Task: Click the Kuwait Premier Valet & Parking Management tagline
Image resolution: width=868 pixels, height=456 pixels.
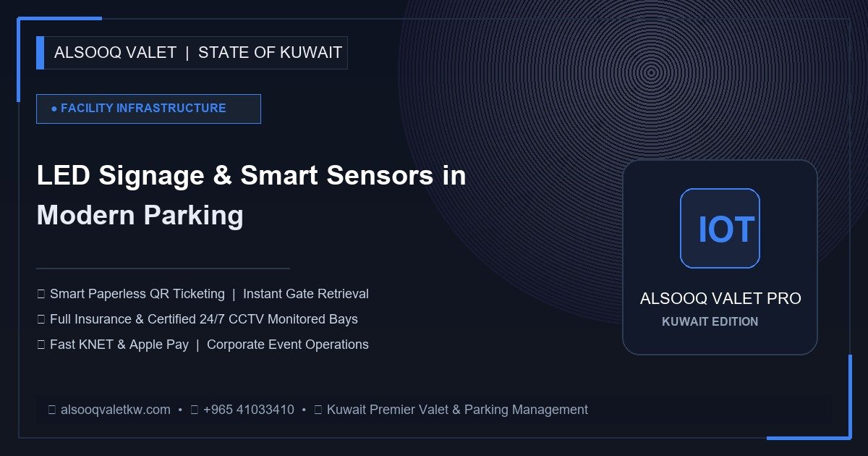Action: [x=457, y=410]
